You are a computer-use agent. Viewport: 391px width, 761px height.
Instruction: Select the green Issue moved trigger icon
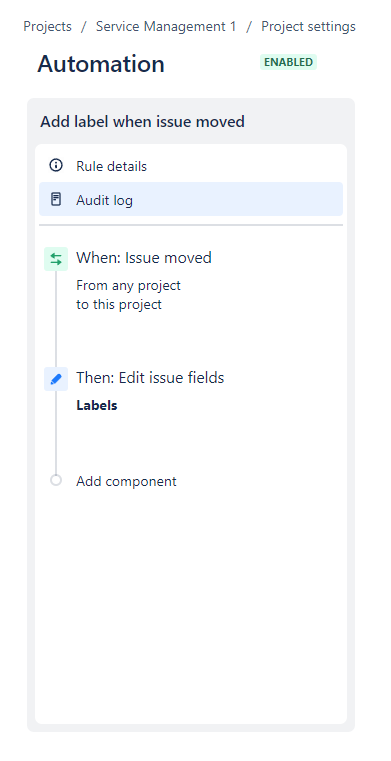[x=56, y=259]
